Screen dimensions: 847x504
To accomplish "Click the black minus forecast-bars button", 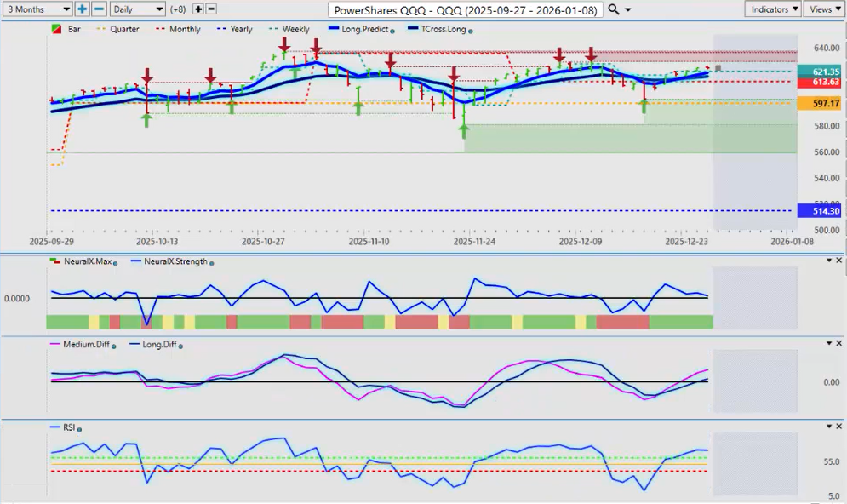I will point(211,9).
